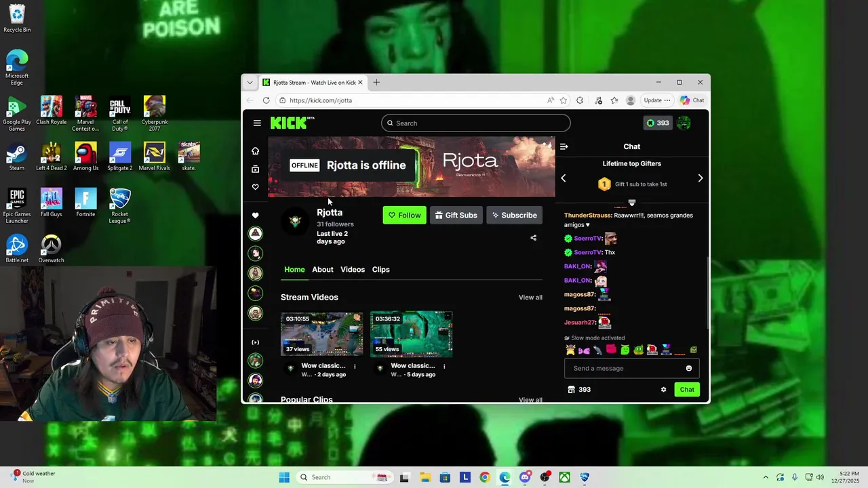
Task: Open the Following heart outline icon in sidebar
Action: point(255,187)
